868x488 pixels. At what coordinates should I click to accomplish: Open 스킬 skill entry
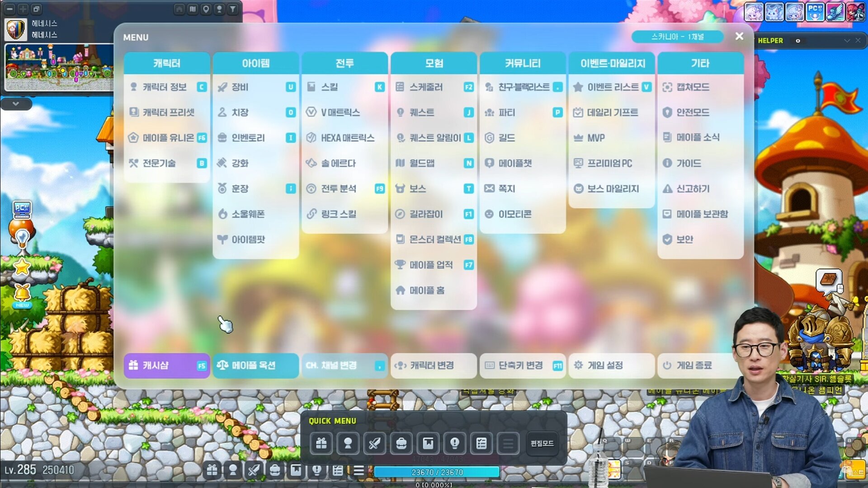pyautogui.click(x=344, y=87)
